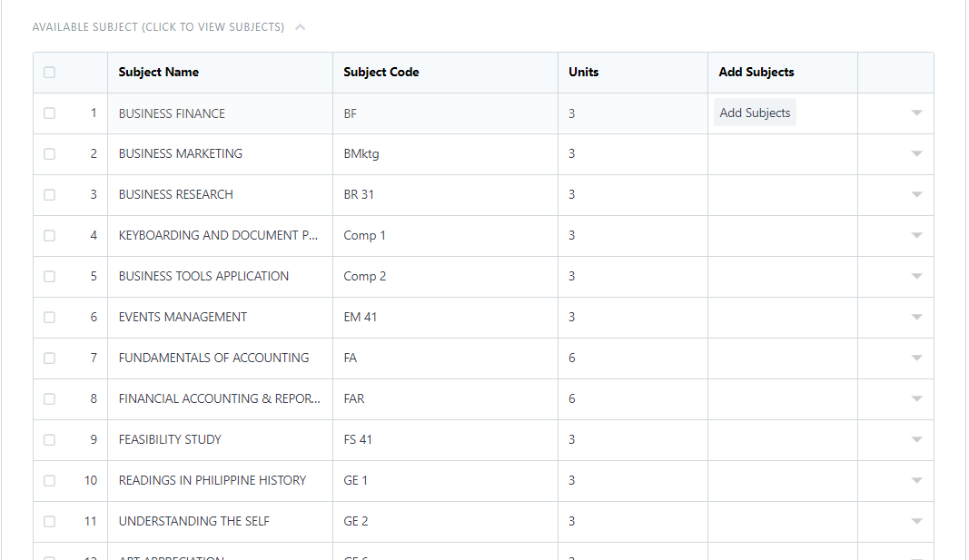
Task: Click the Units column header
Action: pos(582,72)
